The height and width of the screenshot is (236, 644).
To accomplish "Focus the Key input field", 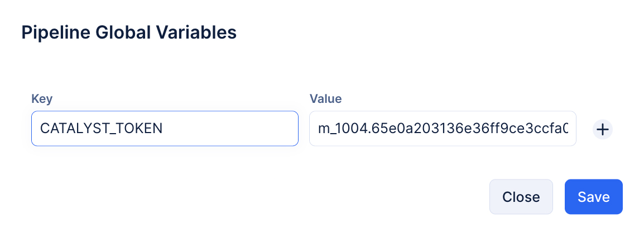I will pos(165,129).
